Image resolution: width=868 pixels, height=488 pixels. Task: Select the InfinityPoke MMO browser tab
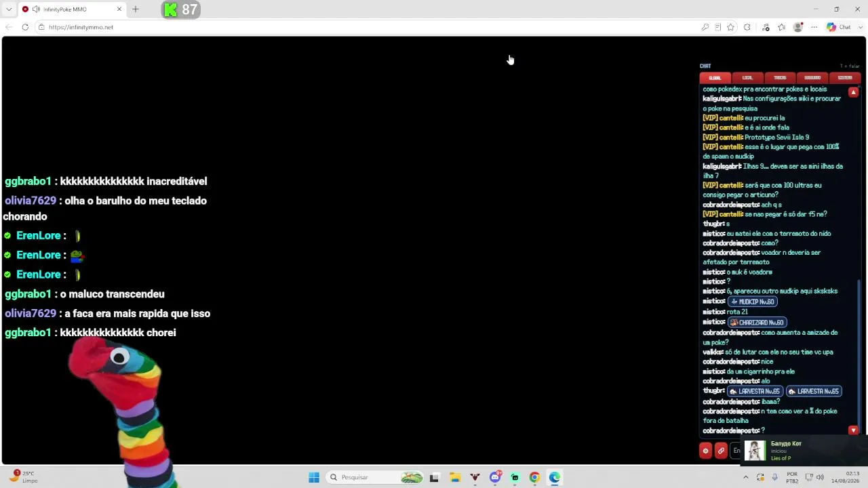pyautogui.click(x=72, y=9)
